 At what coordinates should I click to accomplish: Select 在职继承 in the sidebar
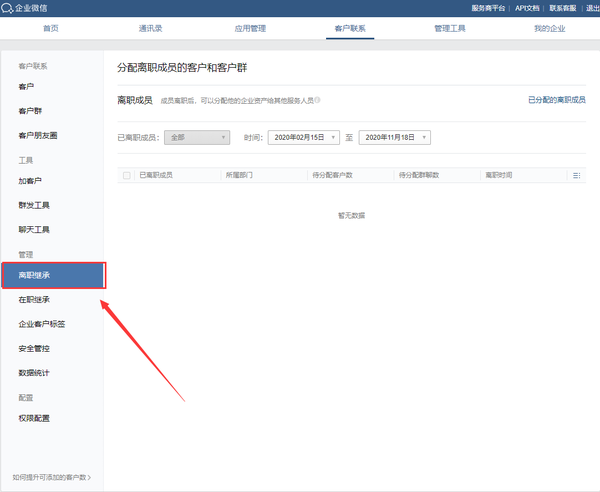pyautogui.click(x=34, y=300)
